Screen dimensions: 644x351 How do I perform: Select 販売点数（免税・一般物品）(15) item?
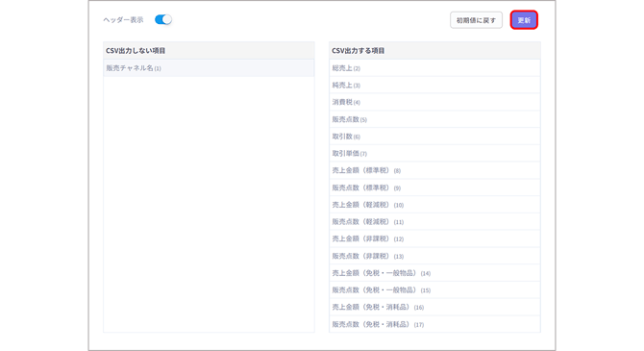(x=434, y=290)
